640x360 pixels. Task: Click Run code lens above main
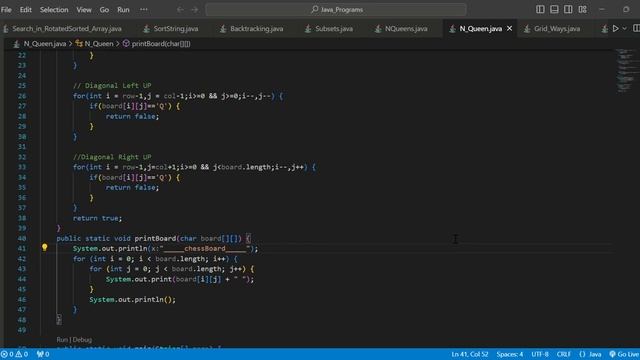click(x=62, y=340)
